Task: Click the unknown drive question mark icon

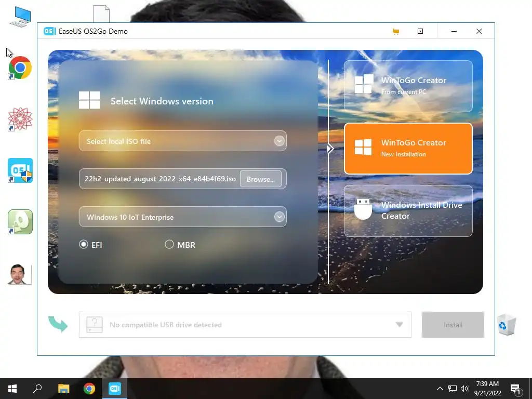Action: 95,325
